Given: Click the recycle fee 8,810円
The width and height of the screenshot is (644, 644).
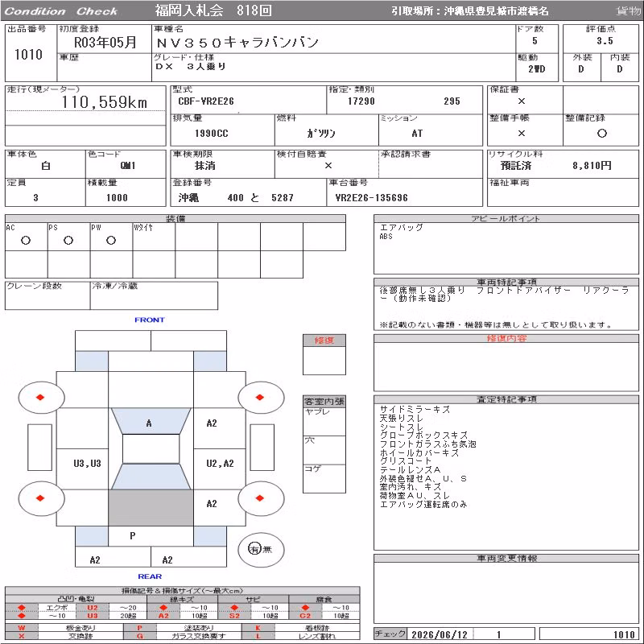Looking at the screenshot, I should pyautogui.click(x=592, y=166).
